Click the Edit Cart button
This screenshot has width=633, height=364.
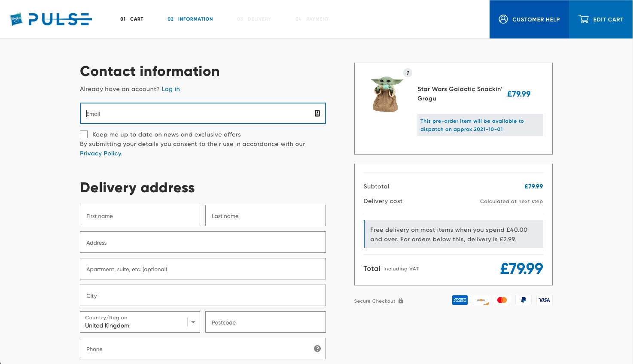click(x=601, y=19)
